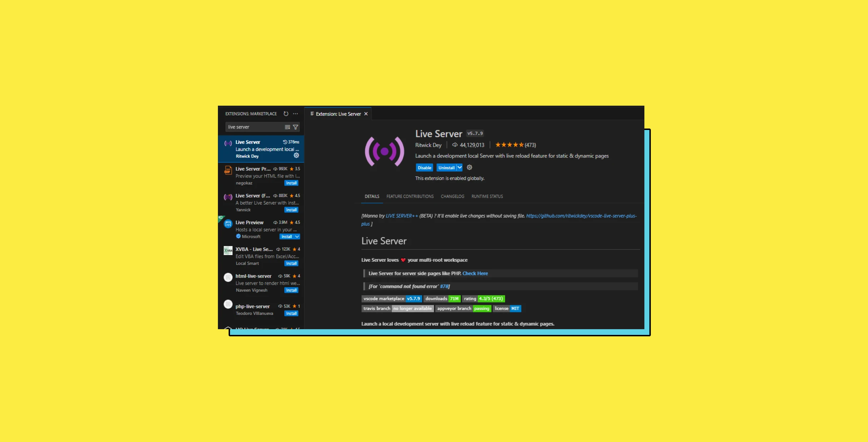Install Live Preview by Microsoft
Screen dimensions: 868x442
[287, 237]
